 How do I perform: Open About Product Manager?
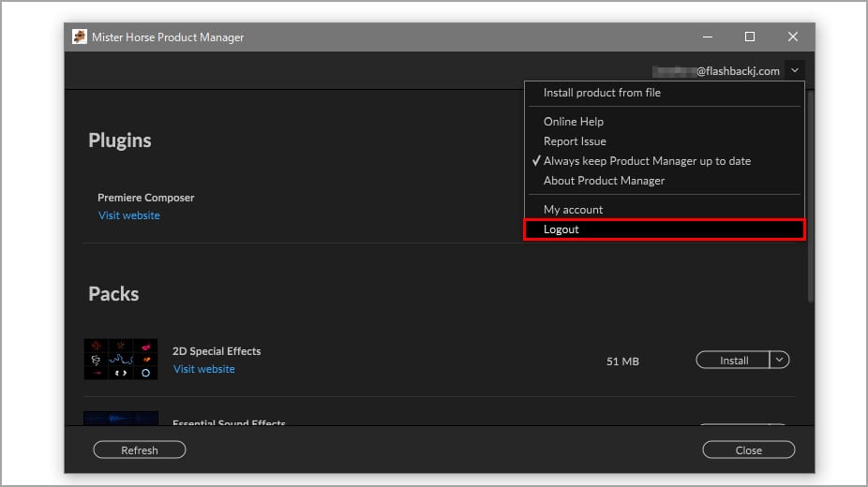point(604,181)
